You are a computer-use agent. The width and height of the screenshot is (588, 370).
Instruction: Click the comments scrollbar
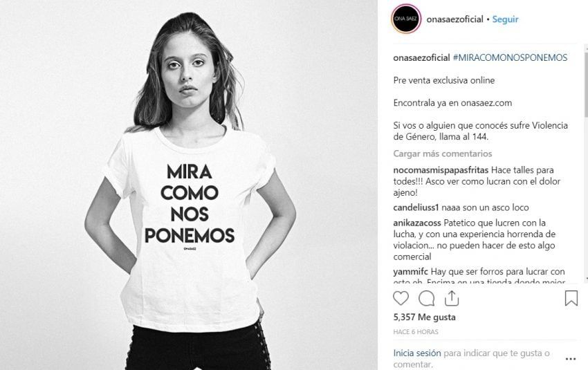pos(586,162)
